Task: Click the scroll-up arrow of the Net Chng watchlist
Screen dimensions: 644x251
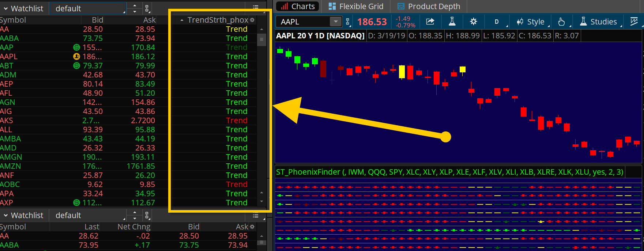Action: click(261, 236)
